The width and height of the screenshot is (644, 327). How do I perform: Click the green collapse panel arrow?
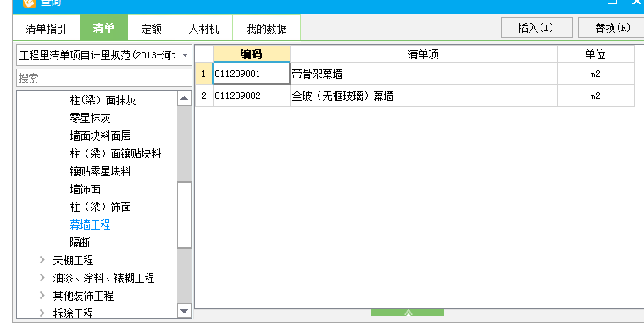pyautogui.click(x=408, y=313)
